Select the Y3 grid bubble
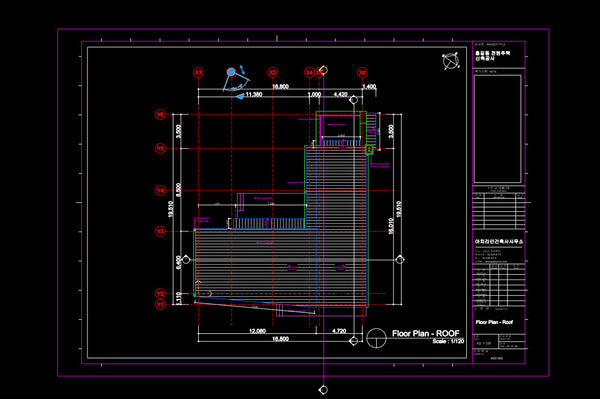 (x=160, y=231)
